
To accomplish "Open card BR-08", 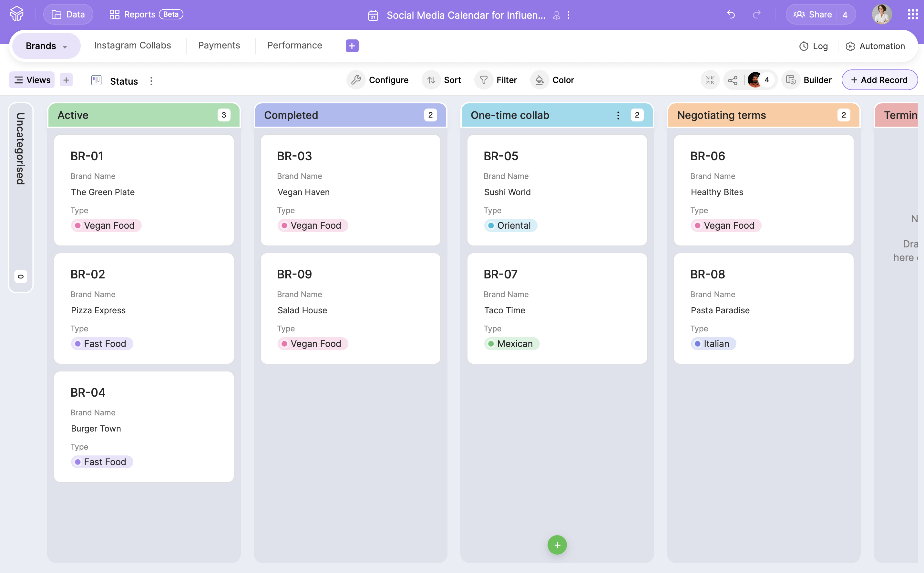I will click(764, 308).
